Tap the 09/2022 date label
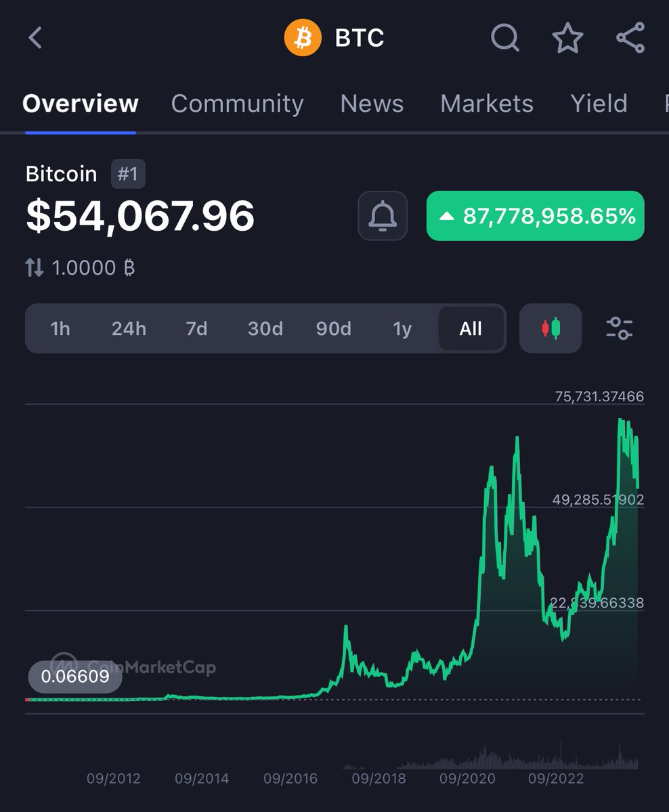 pyautogui.click(x=556, y=779)
